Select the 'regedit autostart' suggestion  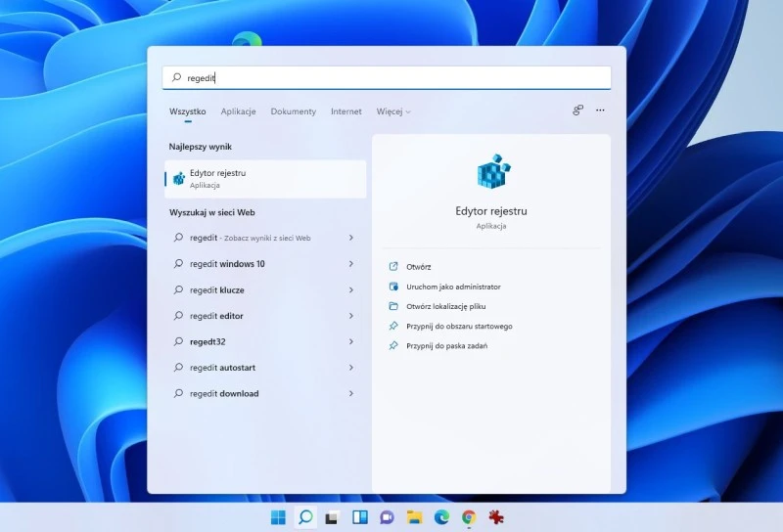click(x=265, y=368)
